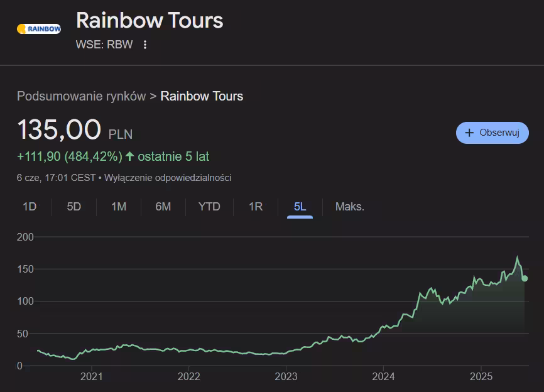
Task: Show the YTD chart range
Action: click(x=209, y=207)
